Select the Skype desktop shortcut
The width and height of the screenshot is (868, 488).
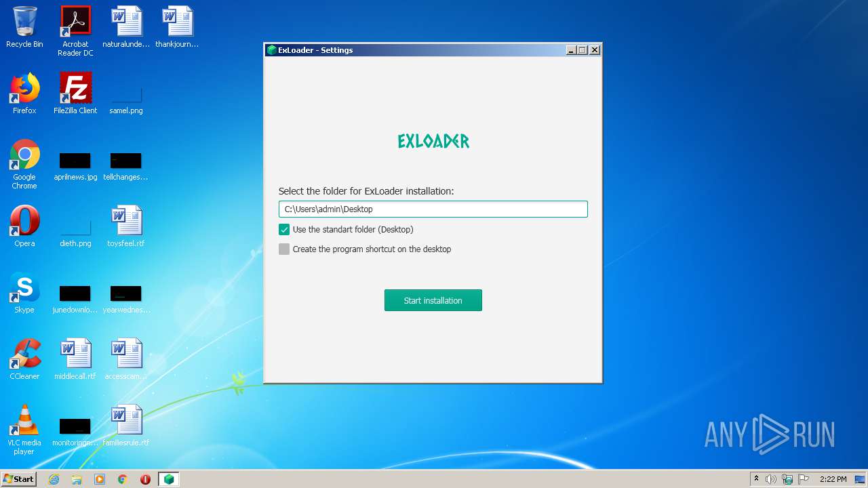coord(24,293)
